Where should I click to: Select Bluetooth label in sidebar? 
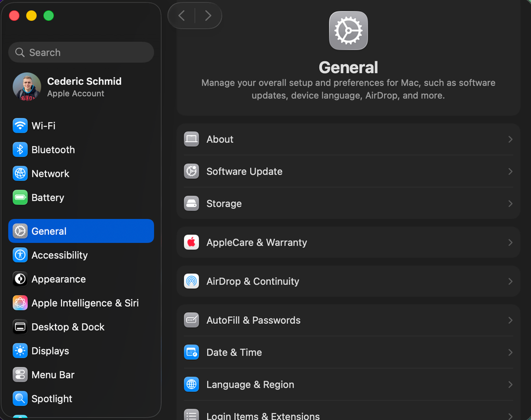click(x=53, y=150)
